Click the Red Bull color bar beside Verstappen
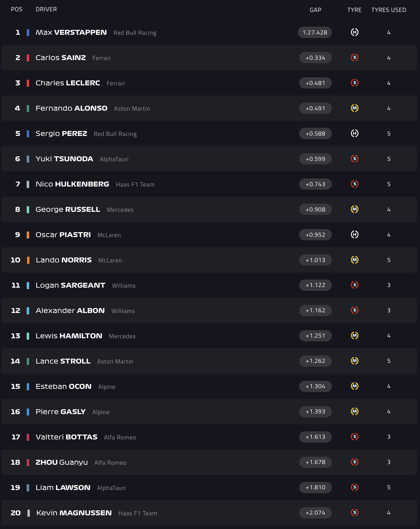Viewport: 420px width, 529px height. (28, 33)
